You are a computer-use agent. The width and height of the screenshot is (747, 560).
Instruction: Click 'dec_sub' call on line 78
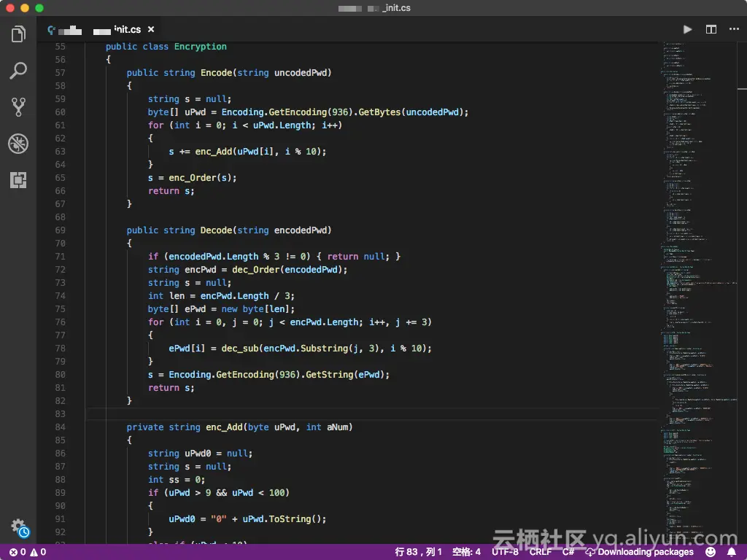tap(240, 349)
